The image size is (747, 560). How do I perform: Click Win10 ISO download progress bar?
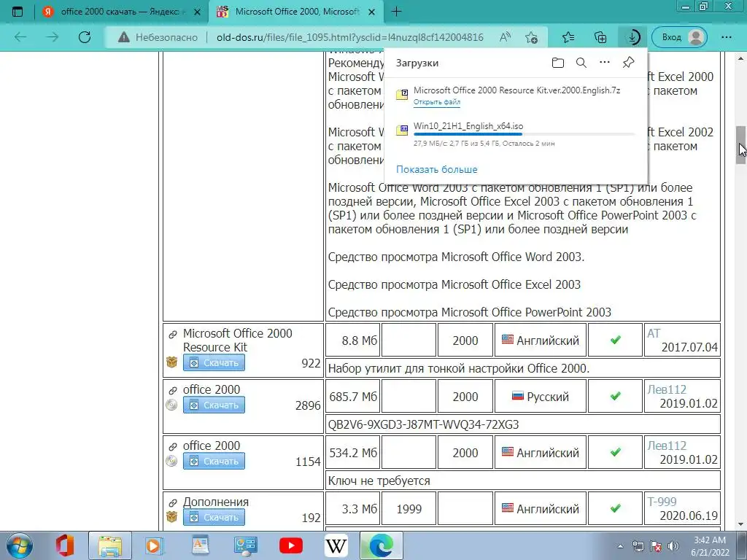(524, 135)
